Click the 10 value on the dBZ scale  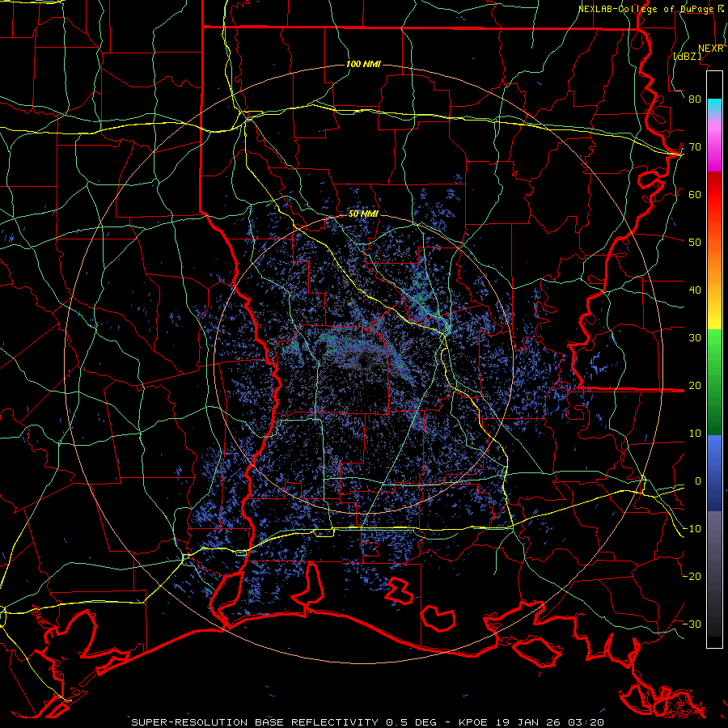[x=695, y=434]
